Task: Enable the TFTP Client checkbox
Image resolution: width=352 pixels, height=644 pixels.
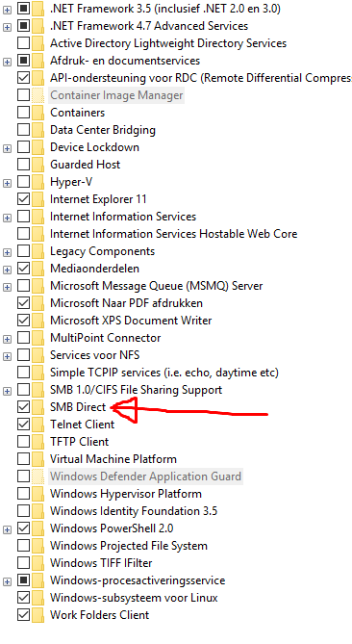Action: tap(24, 442)
